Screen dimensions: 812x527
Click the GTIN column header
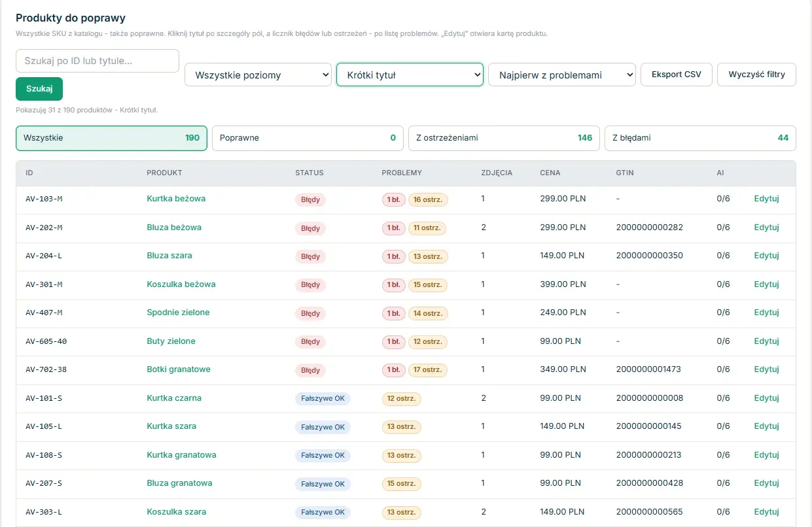(625, 173)
